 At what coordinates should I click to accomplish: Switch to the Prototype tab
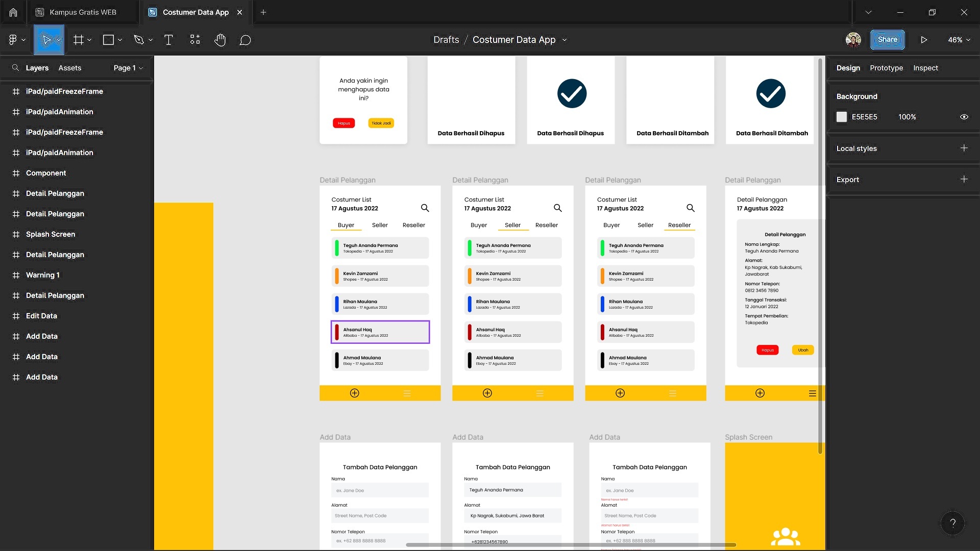pyautogui.click(x=886, y=68)
